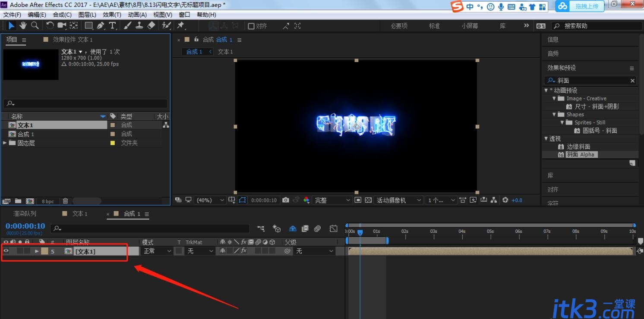Select the Selection arrow tool
Image resolution: width=644 pixels, height=319 pixels.
click(x=11, y=26)
